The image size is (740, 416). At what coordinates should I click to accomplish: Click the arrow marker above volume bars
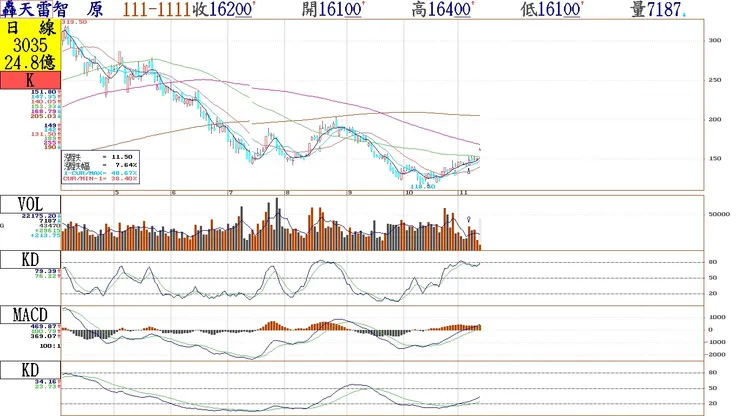tap(469, 220)
